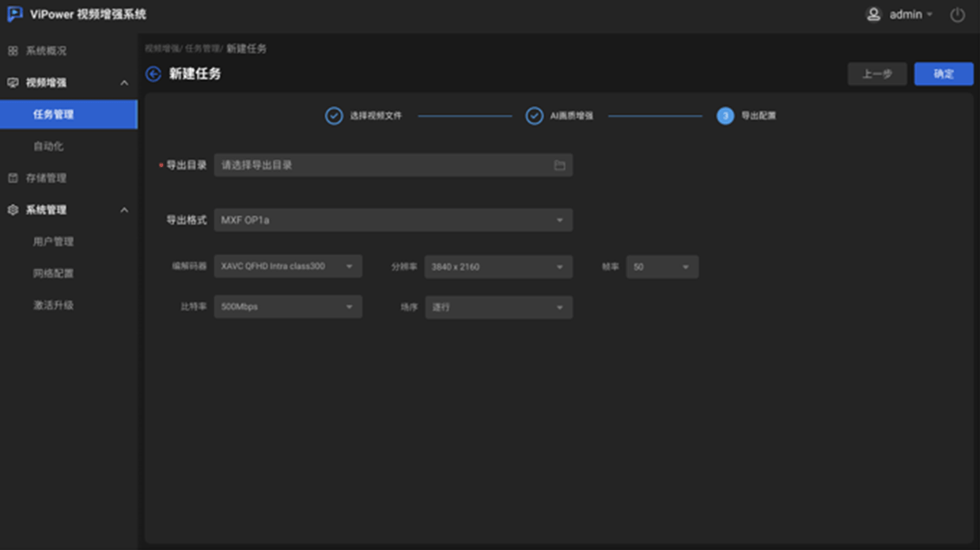Click the back arrow beside 新建任务
Screen dimensions: 980x550
click(x=153, y=74)
